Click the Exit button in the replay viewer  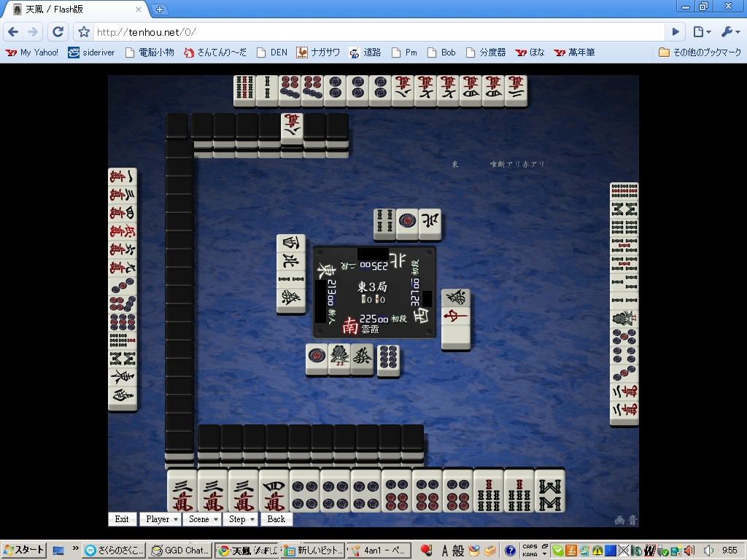pos(122,519)
